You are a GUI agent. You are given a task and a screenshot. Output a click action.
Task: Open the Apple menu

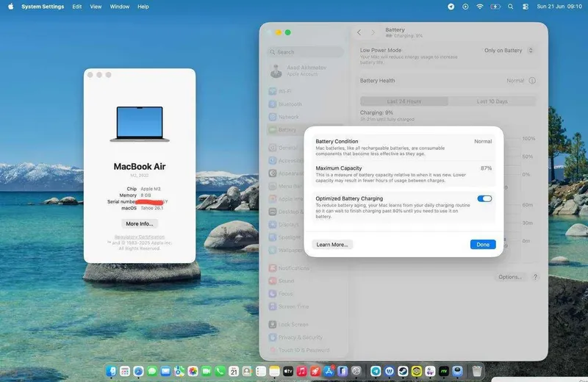[10, 7]
